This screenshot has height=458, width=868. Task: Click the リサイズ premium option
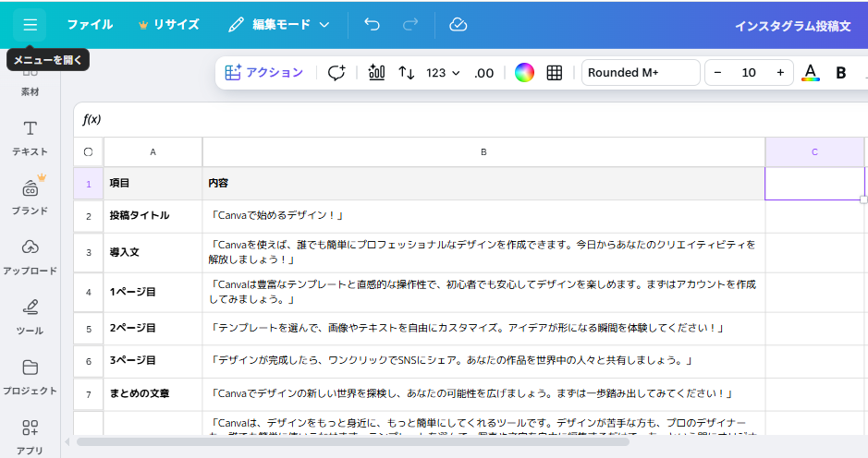tap(169, 25)
